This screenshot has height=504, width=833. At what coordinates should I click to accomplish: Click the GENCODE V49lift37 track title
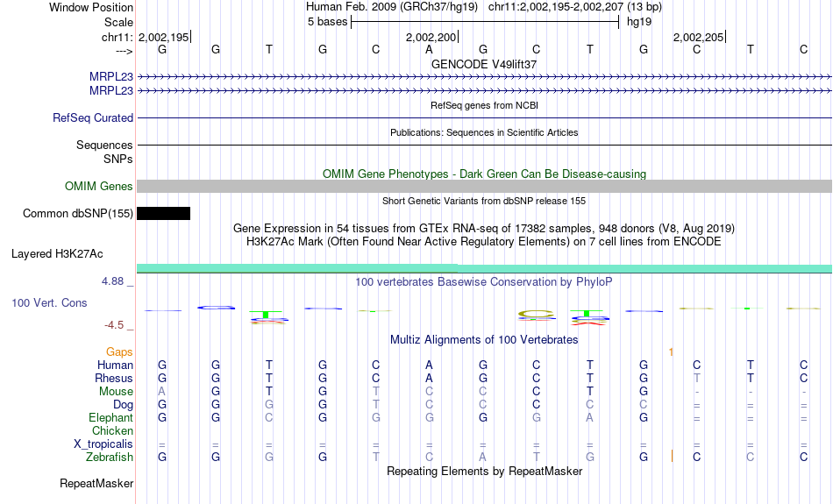point(484,64)
